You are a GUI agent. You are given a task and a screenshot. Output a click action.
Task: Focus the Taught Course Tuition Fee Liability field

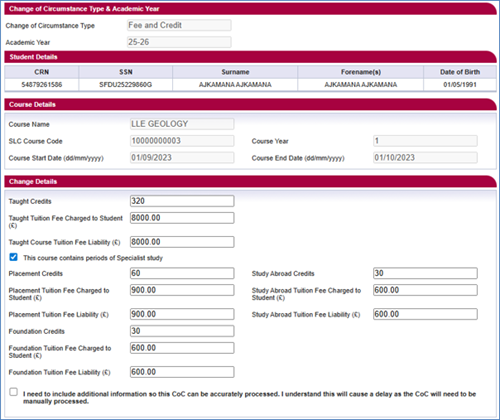click(x=182, y=242)
